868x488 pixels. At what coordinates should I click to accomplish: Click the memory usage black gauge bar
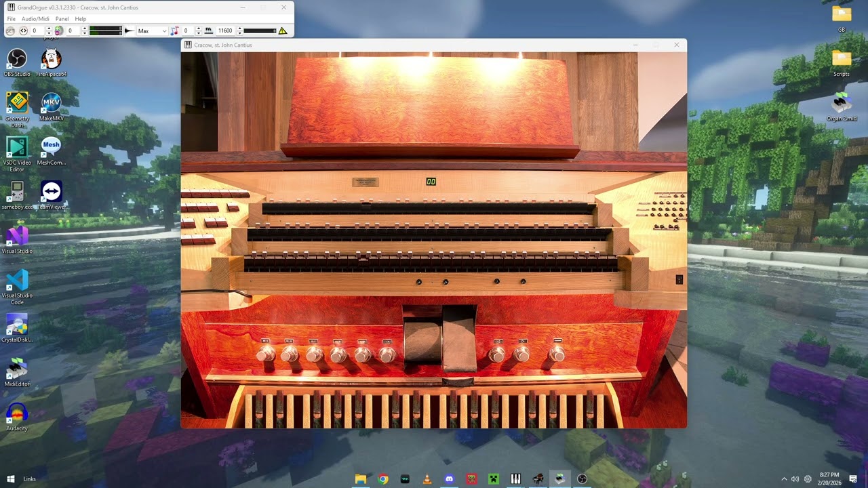260,30
